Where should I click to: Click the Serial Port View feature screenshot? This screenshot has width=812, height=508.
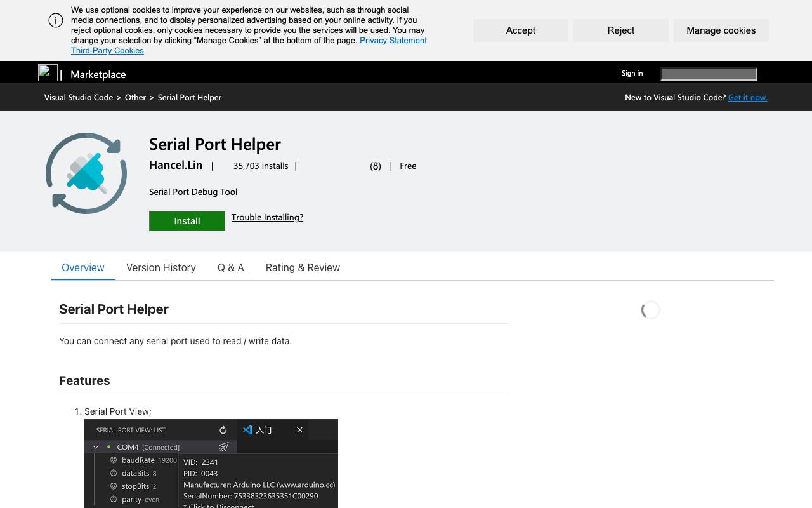[x=211, y=464]
